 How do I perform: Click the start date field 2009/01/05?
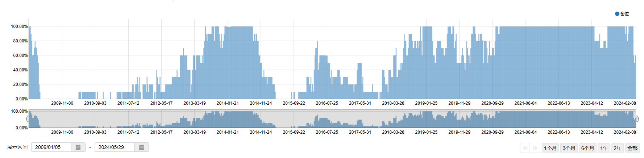coord(51,147)
